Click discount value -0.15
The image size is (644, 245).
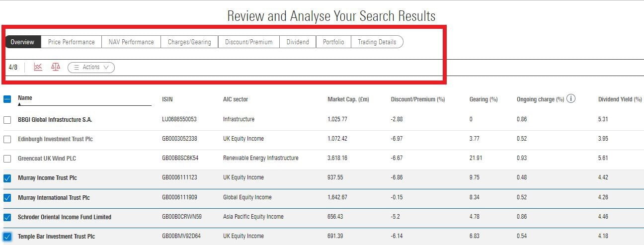pos(397,197)
